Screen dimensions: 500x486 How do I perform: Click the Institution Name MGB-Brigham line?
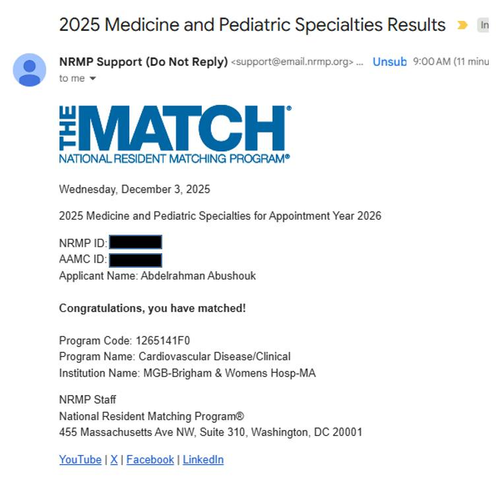(187, 373)
